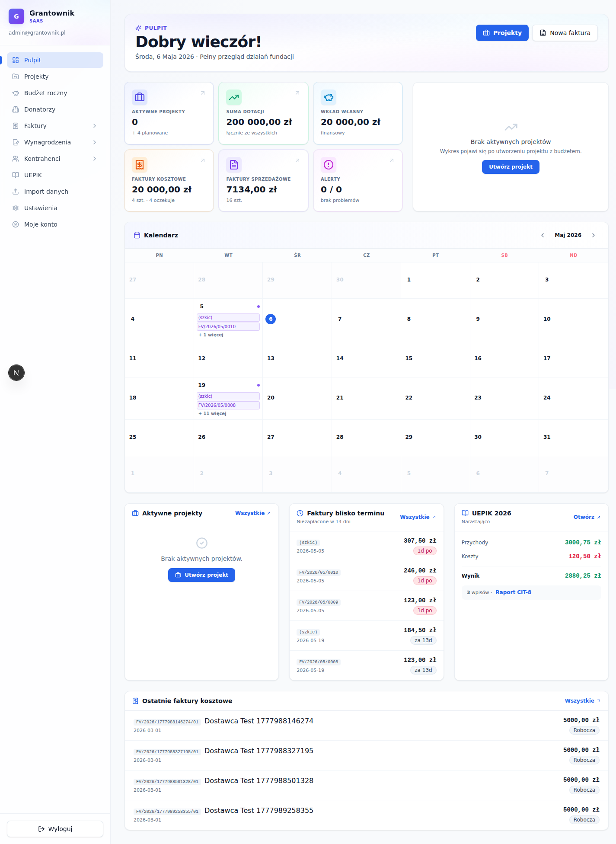Screen dimensions: 616x844
Task: Open arrow icon on Faktury Kosztowe card
Action: pos(203,160)
